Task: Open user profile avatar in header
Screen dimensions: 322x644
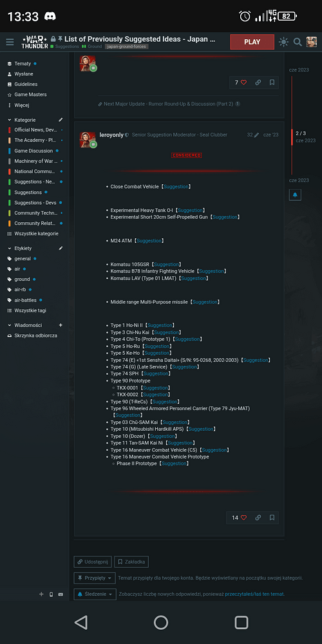Action: [311, 42]
